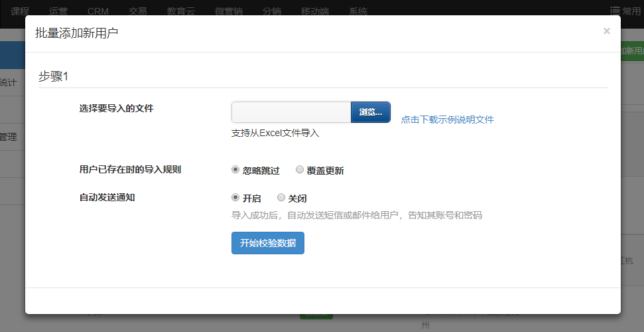The height and width of the screenshot is (332, 644).
Task: Open the 系统 menu item
Action: point(358,11)
